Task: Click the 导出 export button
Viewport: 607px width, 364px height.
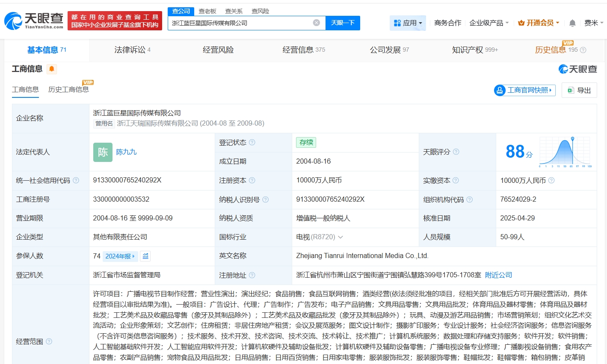Action: click(x=579, y=90)
